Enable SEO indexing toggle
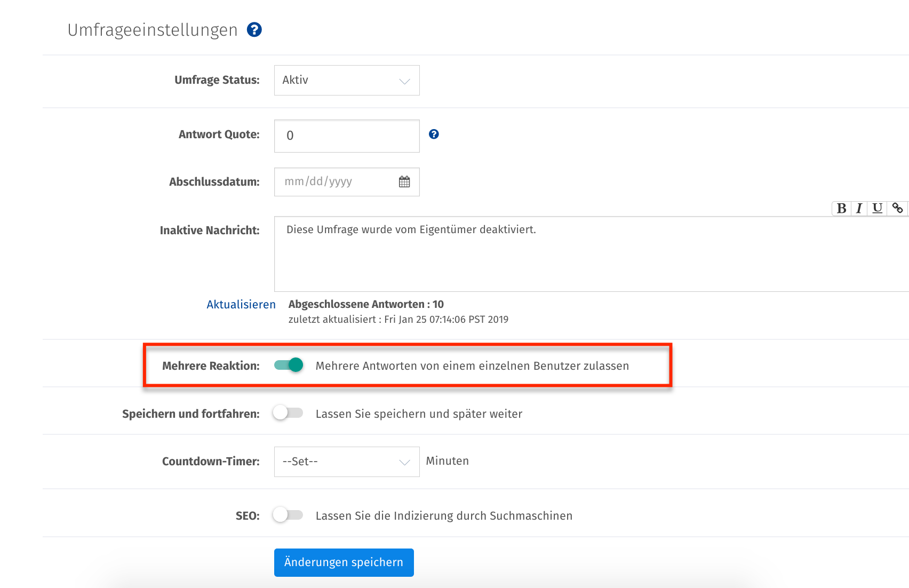Viewport: 909px width, 588px height. click(288, 515)
